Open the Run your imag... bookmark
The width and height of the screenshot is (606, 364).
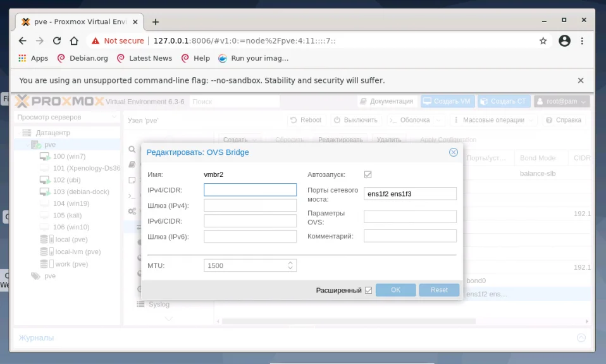click(254, 58)
